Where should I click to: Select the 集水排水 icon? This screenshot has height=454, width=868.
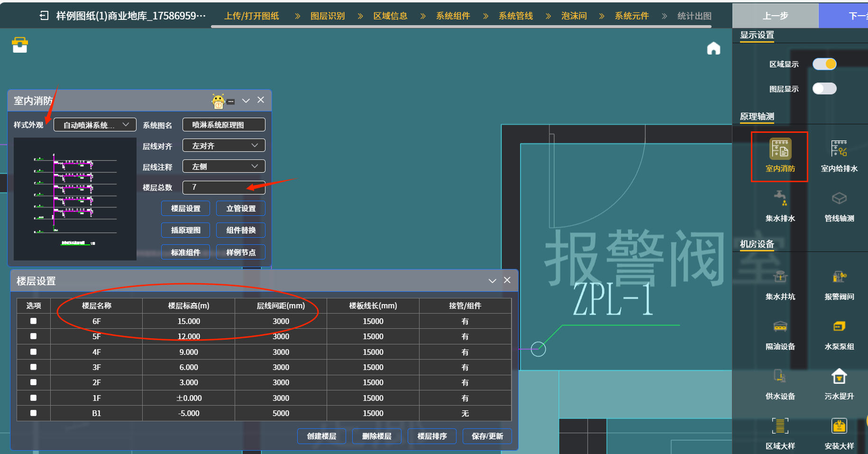780,199
